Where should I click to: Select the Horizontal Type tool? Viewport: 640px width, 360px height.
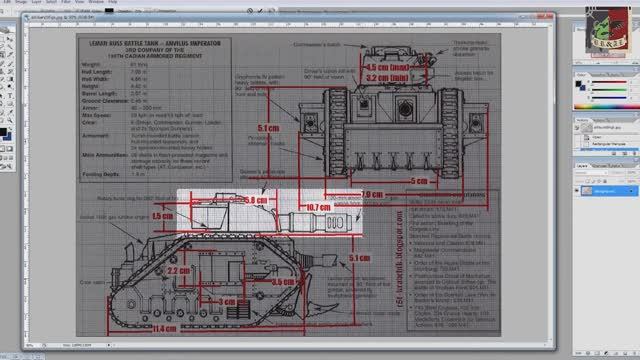tap(10, 95)
